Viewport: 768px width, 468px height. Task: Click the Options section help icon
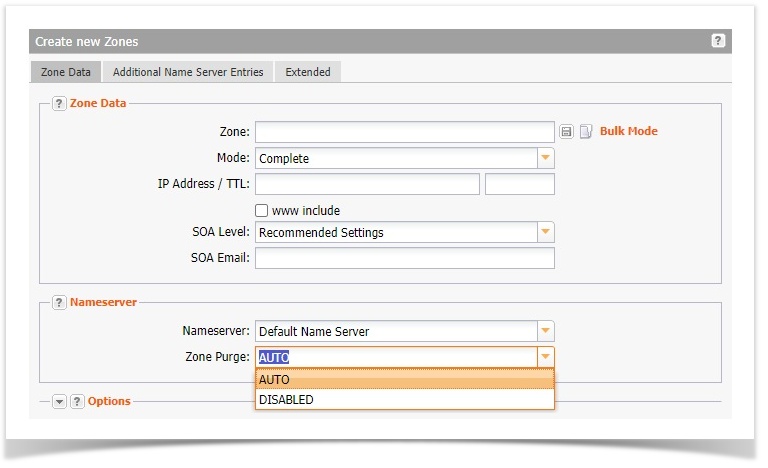(77, 401)
